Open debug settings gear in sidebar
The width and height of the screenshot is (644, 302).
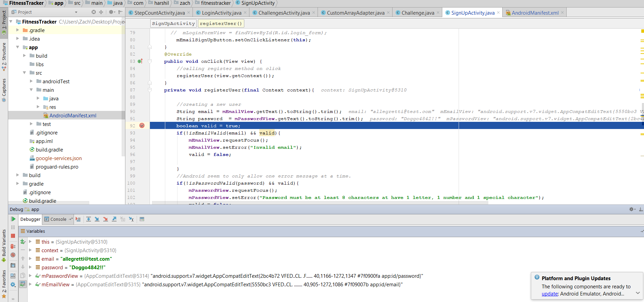pyautogui.click(x=13, y=285)
